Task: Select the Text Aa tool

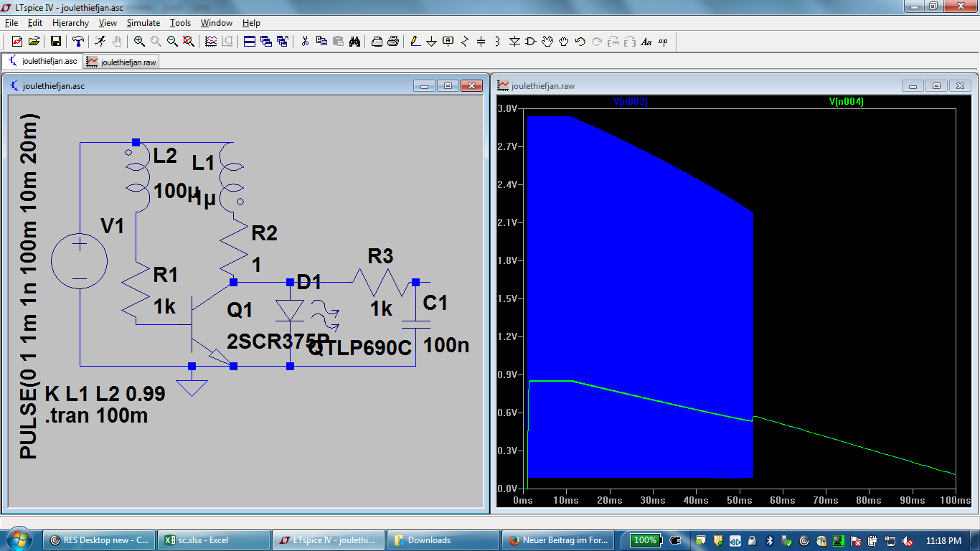Action: pos(646,42)
